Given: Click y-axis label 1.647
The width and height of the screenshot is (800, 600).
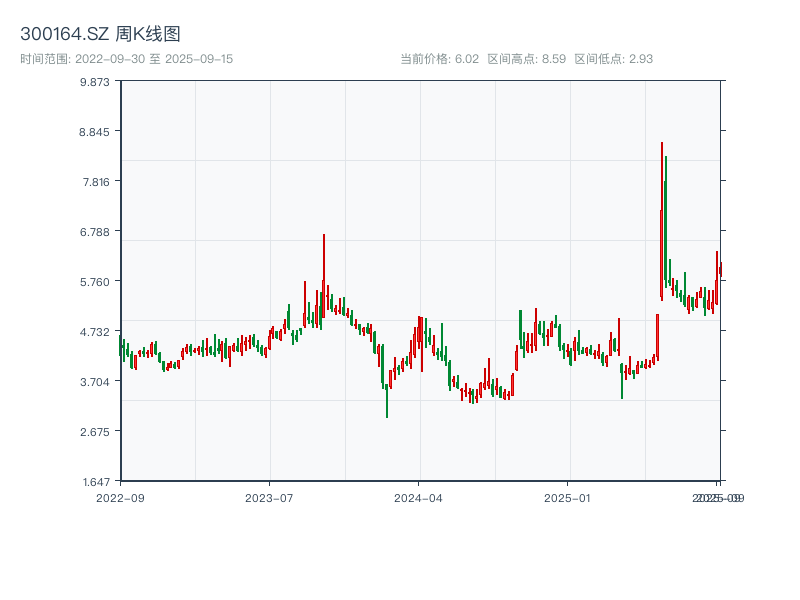Looking at the screenshot, I should coord(96,482).
